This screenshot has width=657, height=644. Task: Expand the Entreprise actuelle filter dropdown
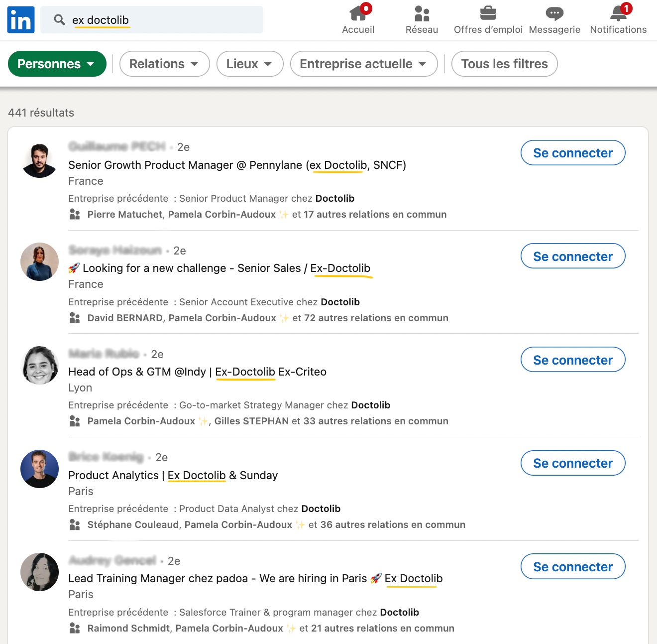(x=364, y=64)
